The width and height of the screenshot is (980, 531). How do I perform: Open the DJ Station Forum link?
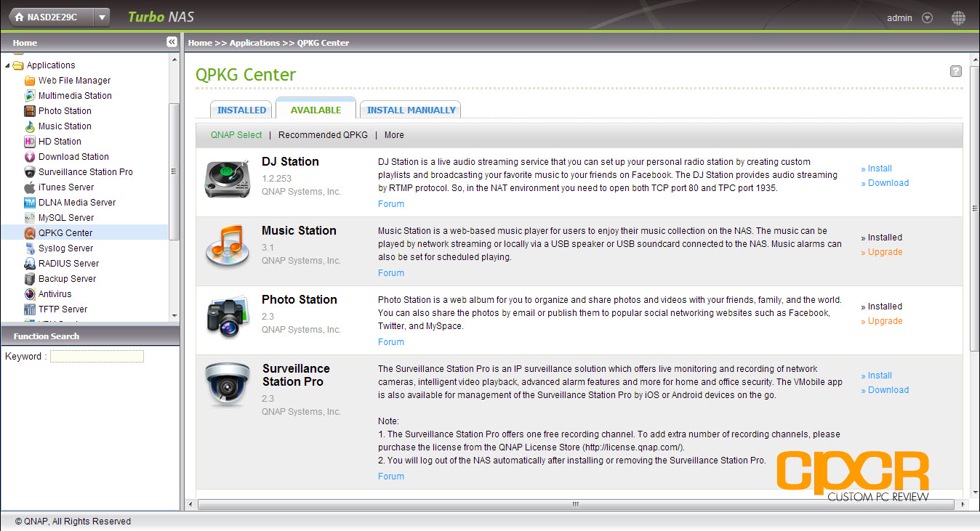391,204
